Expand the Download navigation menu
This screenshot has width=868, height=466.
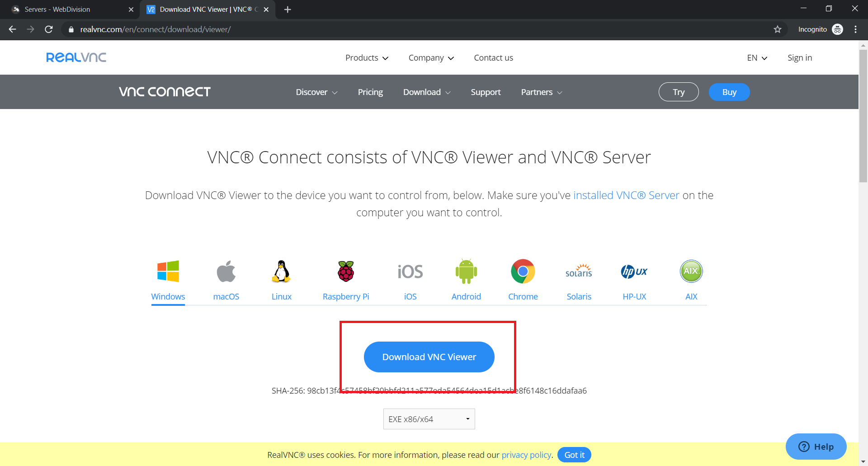426,92
